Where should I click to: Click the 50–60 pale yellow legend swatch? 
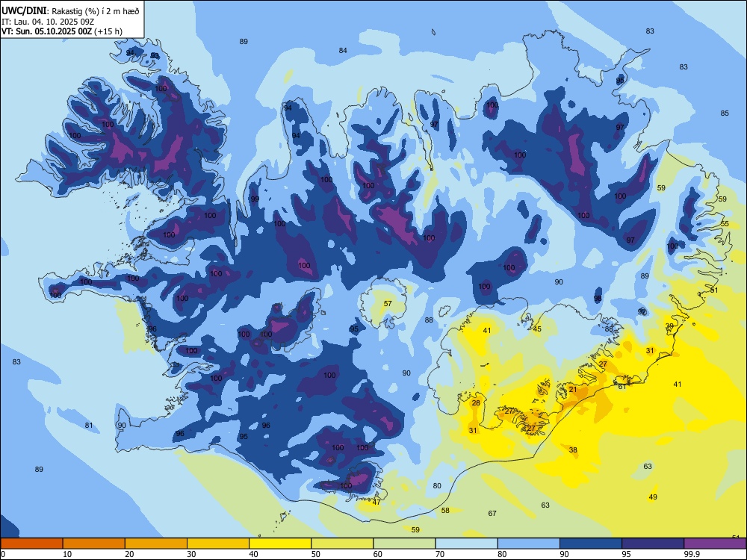click(x=342, y=544)
